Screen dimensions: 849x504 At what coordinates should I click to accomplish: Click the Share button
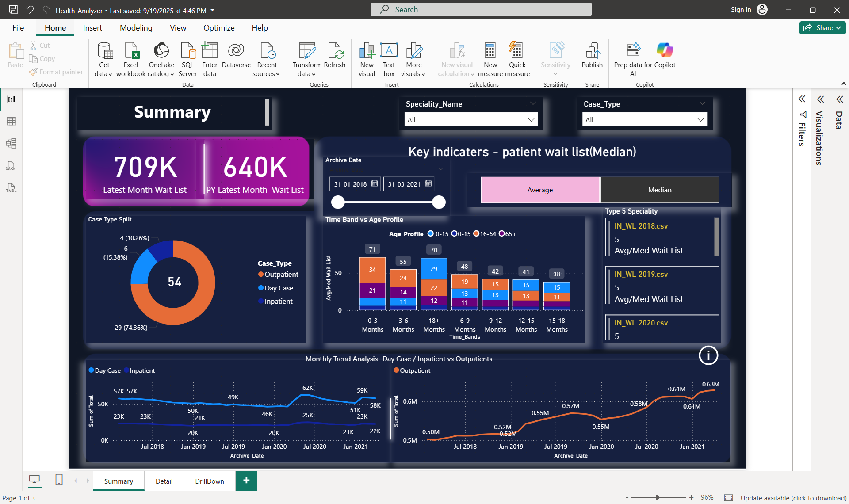(822, 28)
